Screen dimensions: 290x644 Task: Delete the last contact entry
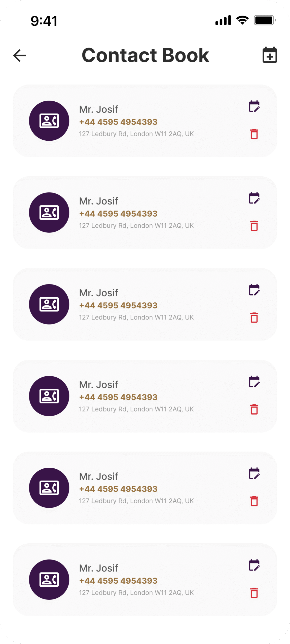pos(254,593)
